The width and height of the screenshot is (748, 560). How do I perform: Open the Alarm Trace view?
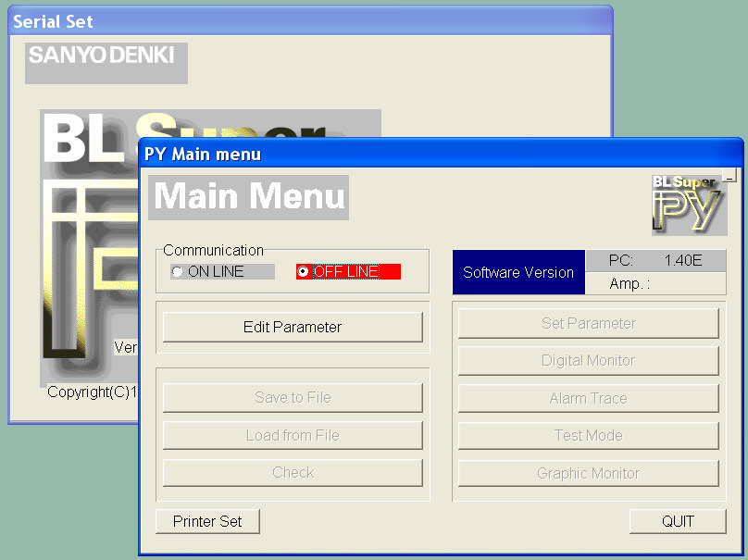click(588, 399)
